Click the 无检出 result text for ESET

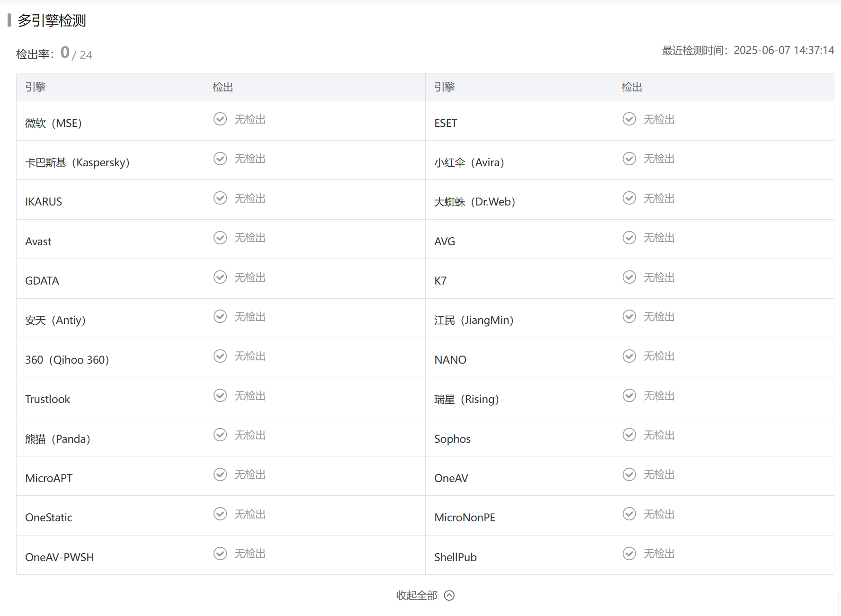(x=659, y=119)
